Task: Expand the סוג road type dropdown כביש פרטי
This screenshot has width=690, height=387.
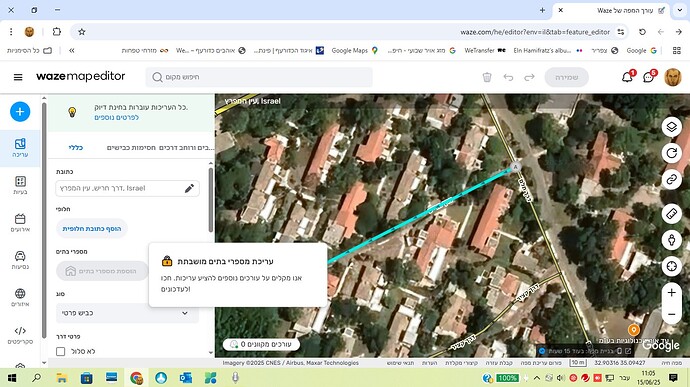Action: coord(127,313)
